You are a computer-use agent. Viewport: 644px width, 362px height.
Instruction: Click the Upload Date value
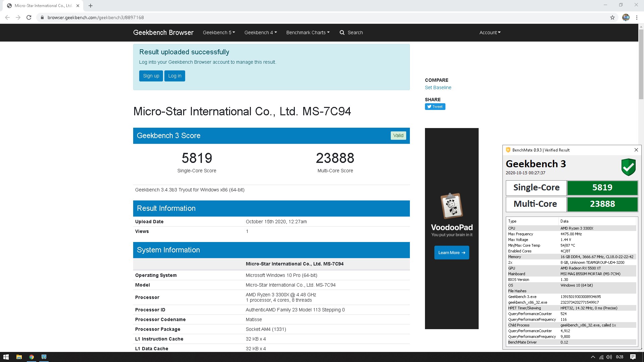tap(276, 222)
